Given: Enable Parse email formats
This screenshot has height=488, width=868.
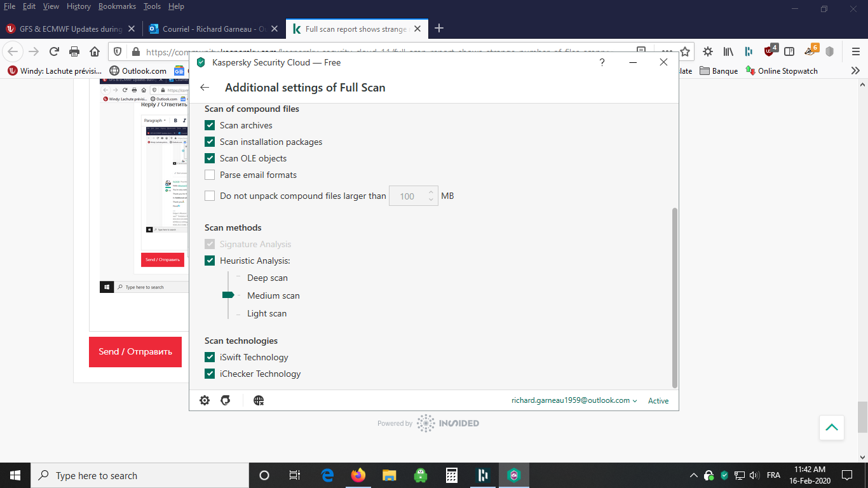Looking at the screenshot, I should pos(210,175).
